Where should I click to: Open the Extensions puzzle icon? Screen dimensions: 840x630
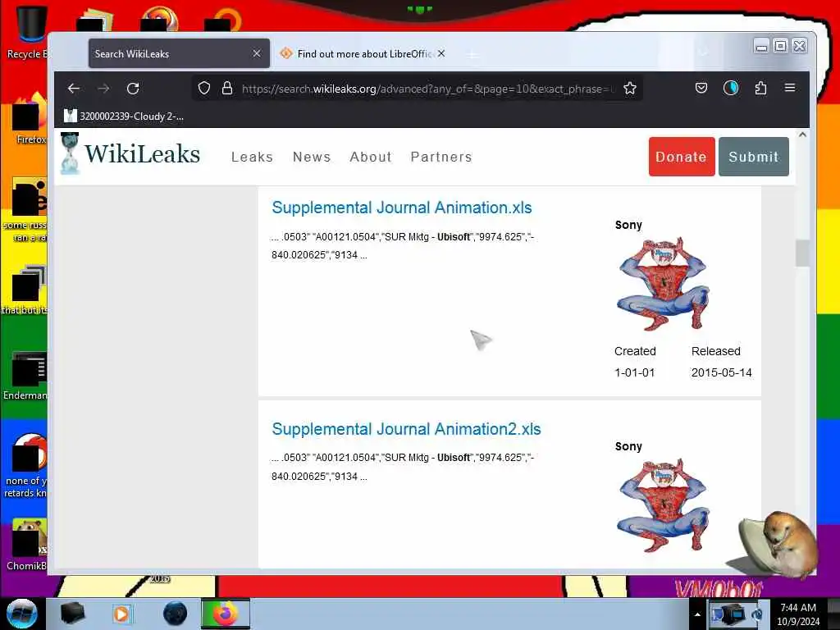pos(760,88)
